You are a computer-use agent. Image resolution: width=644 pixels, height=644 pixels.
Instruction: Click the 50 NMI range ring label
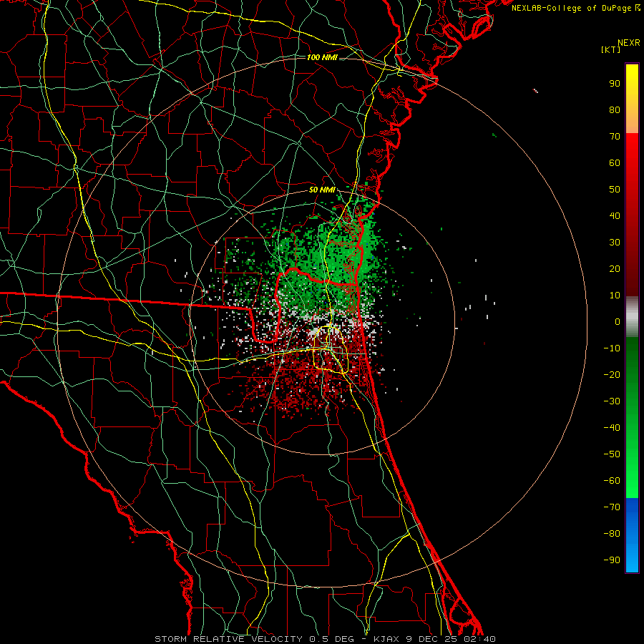point(322,190)
